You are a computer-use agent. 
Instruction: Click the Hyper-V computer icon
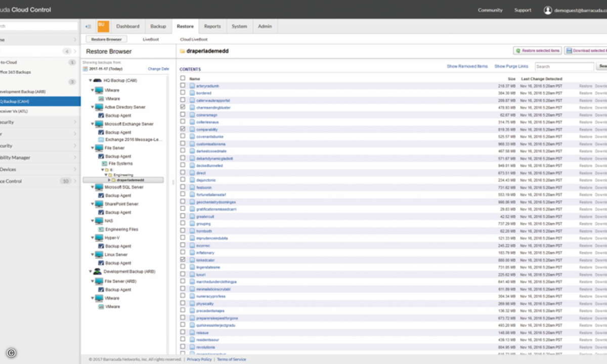point(99,238)
